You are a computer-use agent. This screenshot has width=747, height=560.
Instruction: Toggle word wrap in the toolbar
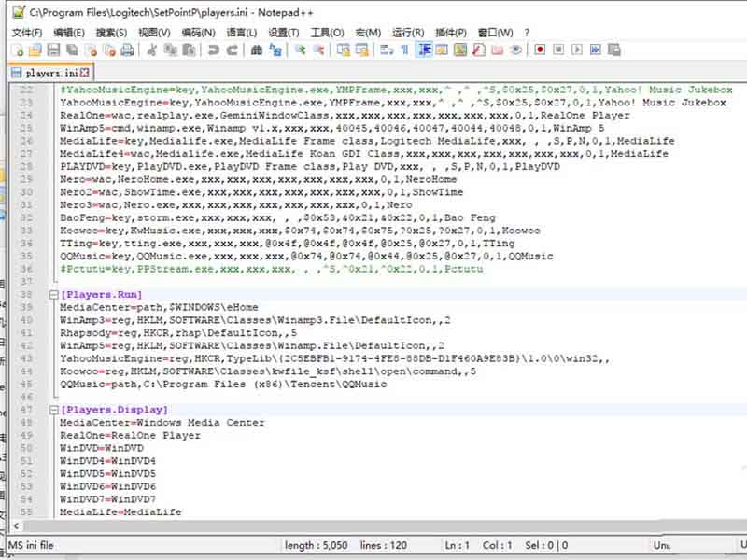[387, 50]
